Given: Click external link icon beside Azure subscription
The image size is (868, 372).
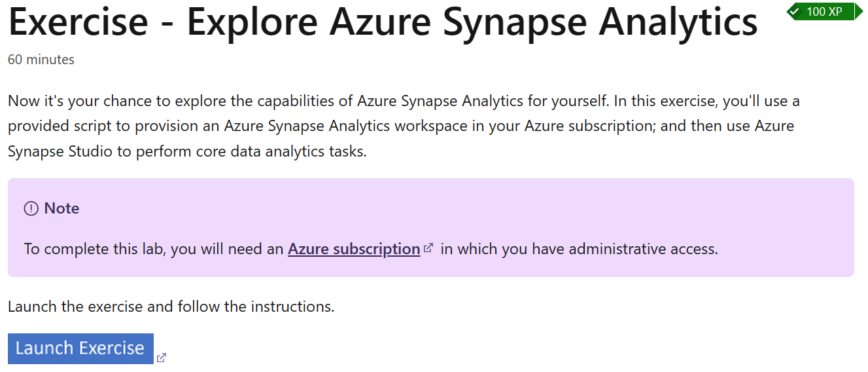Looking at the screenshot, I should (428, 248).
